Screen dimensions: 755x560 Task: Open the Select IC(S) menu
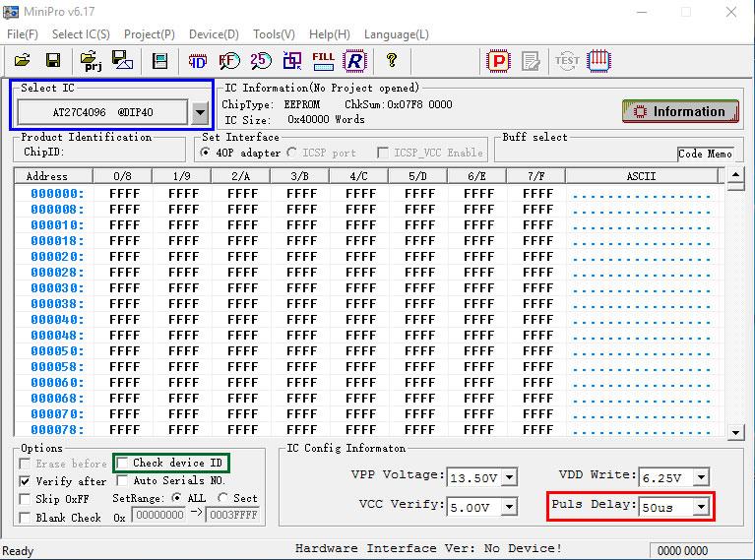81,34
